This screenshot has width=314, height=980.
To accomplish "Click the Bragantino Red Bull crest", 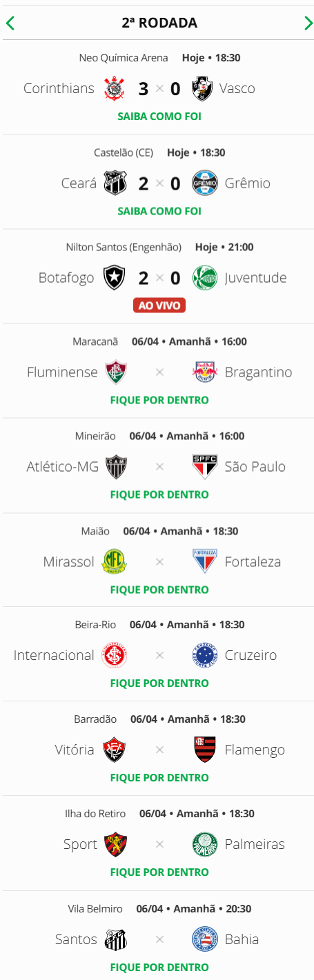I will [x=204, y=372].
